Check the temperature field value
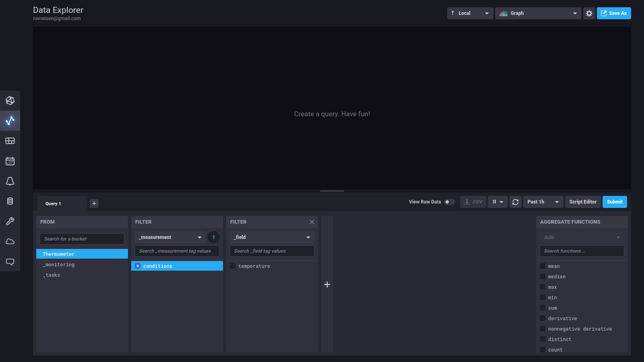The image size is (644, 362). pyautogui.click(x=233, y=266)
